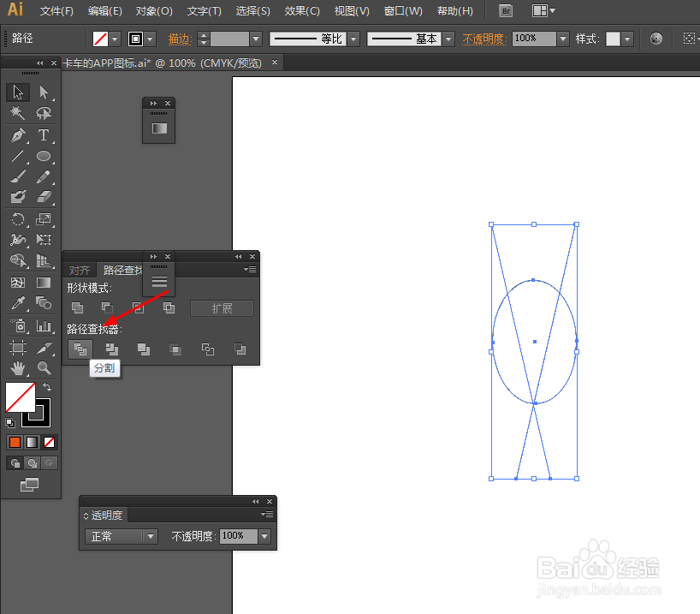Apply Unite shape mode
Viewport: 700px width, 614px height.
point(77,308)
